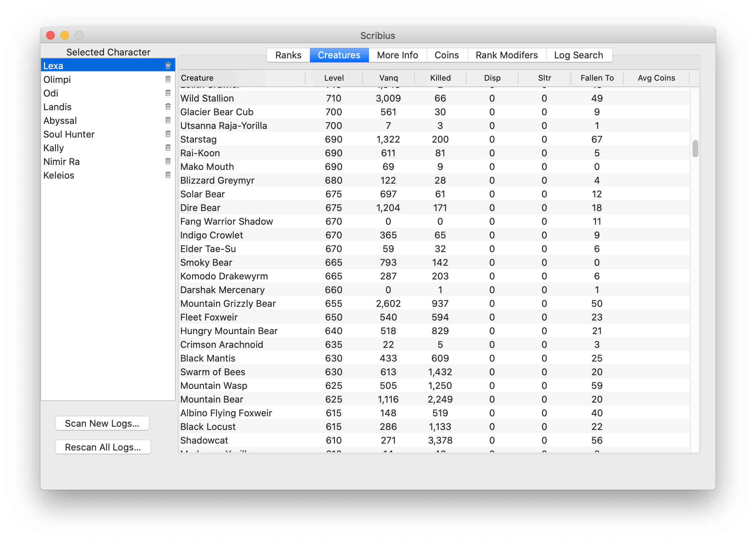This screenshot has width=756, height=543.
Task: Open the Log Search tab
Action: tap(578, 55)
